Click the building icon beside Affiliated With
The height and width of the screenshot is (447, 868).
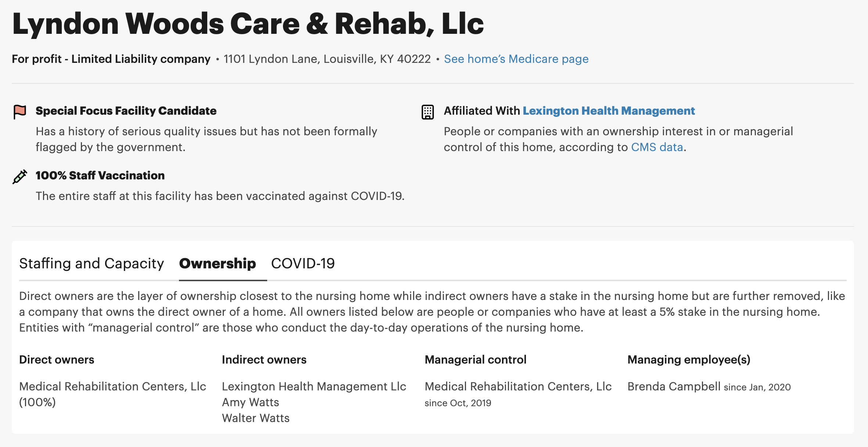click(x=427, y=112)
